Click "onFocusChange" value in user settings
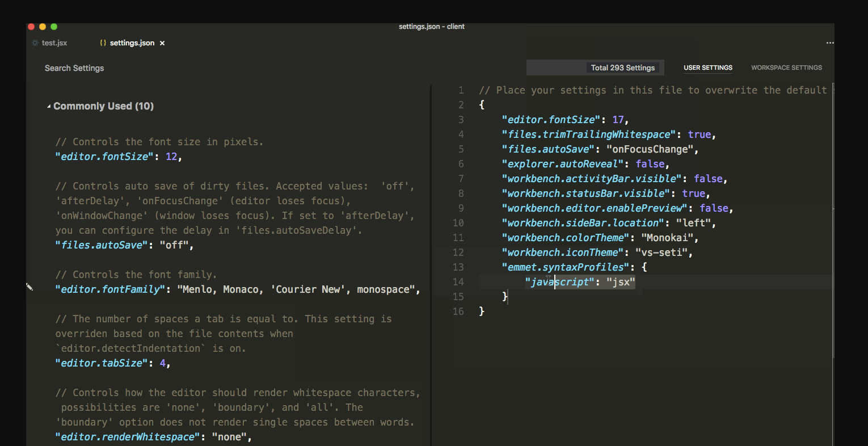 pyautogui.click(x=650, y=149)
